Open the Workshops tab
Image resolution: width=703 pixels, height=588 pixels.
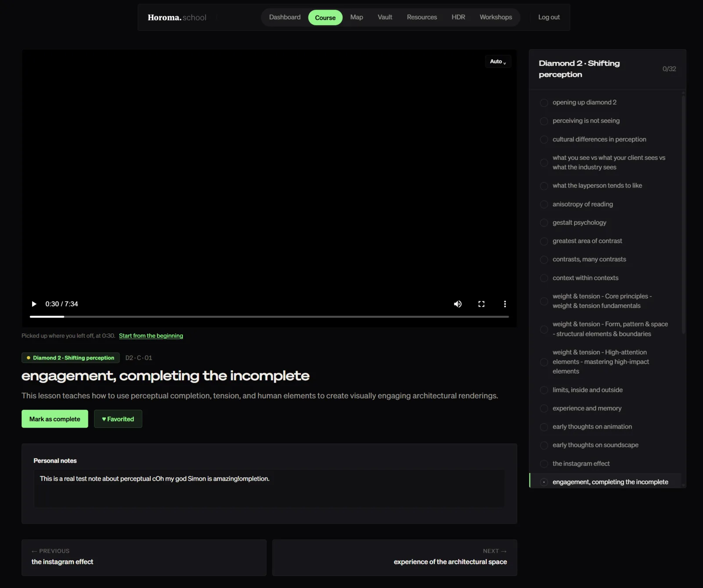pos(496,17)
